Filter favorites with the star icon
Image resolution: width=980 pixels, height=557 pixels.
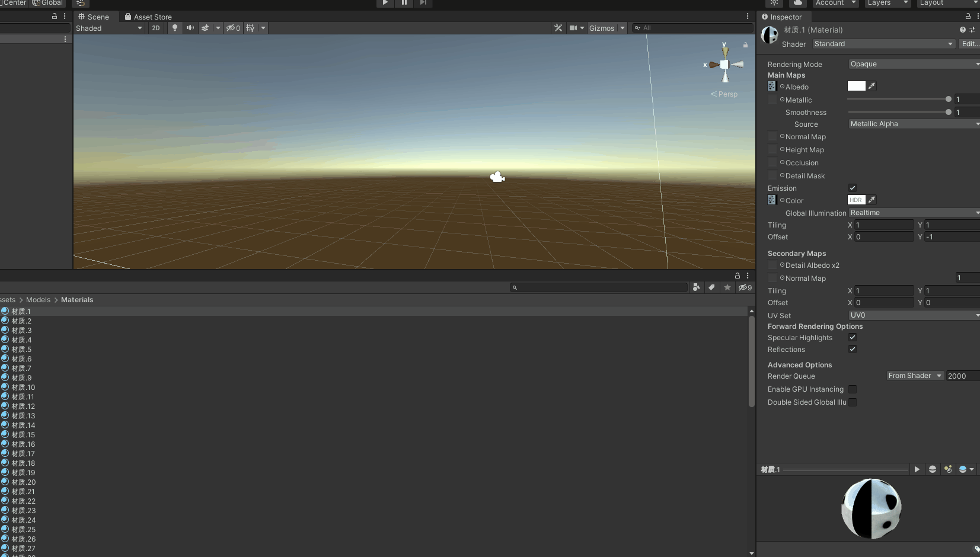click(x=727, y=287)
